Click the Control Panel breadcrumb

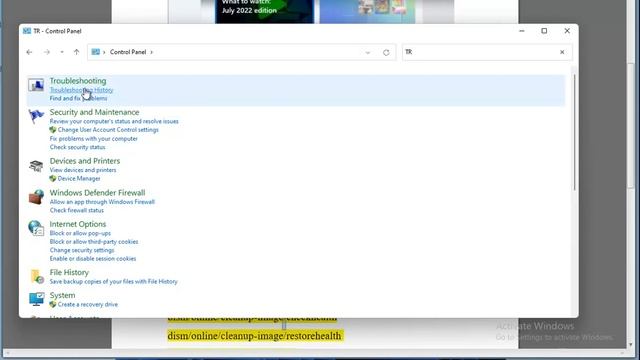tap(128, 52)
